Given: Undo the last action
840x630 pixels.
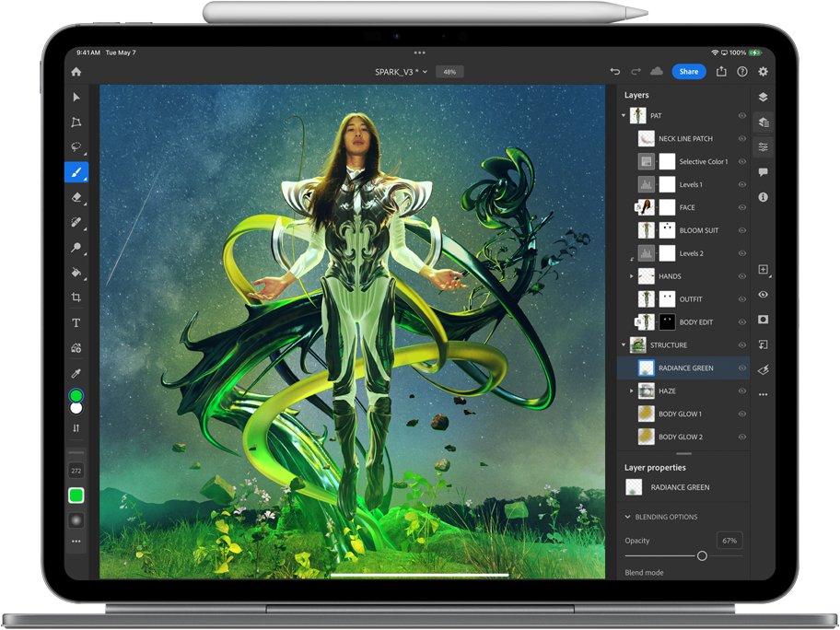Looking at the screenshot, I should [x=615, y=72].
